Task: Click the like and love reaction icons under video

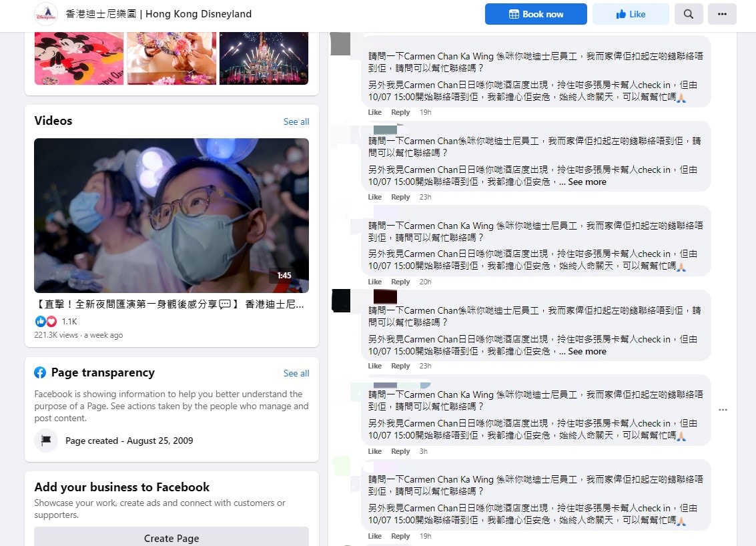Action: pyautogui.click(x=46, y=321)
